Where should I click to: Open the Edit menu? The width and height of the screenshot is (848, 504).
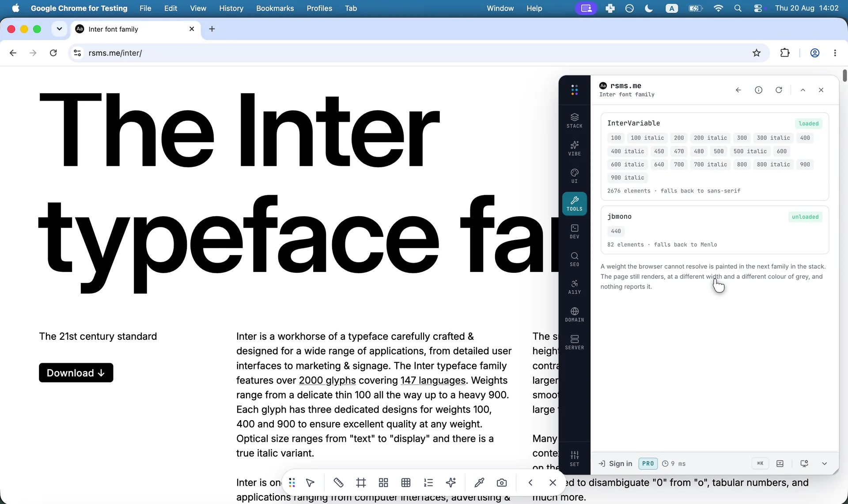pyautogui.click(x=170, y=8)
